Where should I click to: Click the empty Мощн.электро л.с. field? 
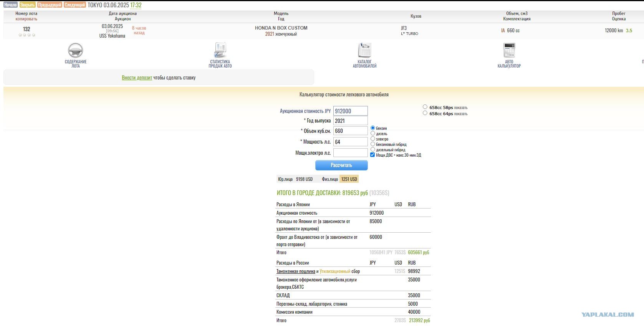click(351, 153)
